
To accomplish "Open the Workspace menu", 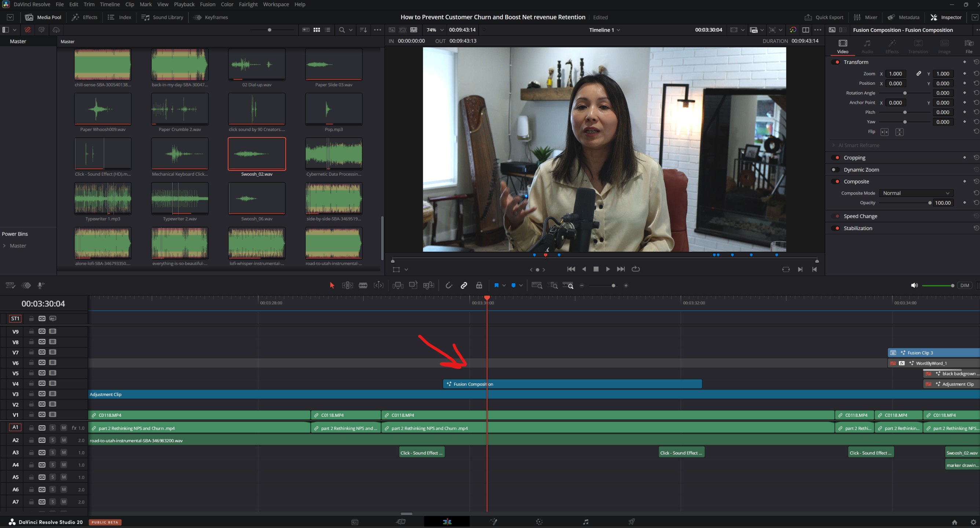I will 275,4.
